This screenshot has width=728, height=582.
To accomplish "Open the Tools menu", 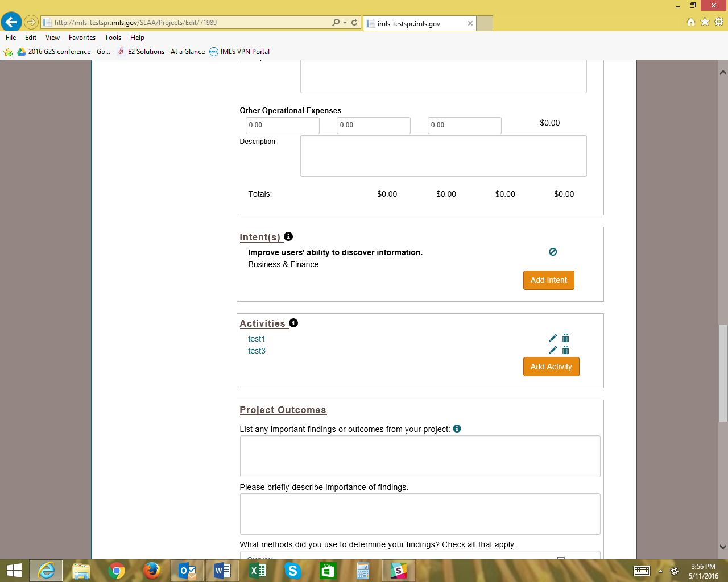I will pyautogui.click(x=113, y=38).
